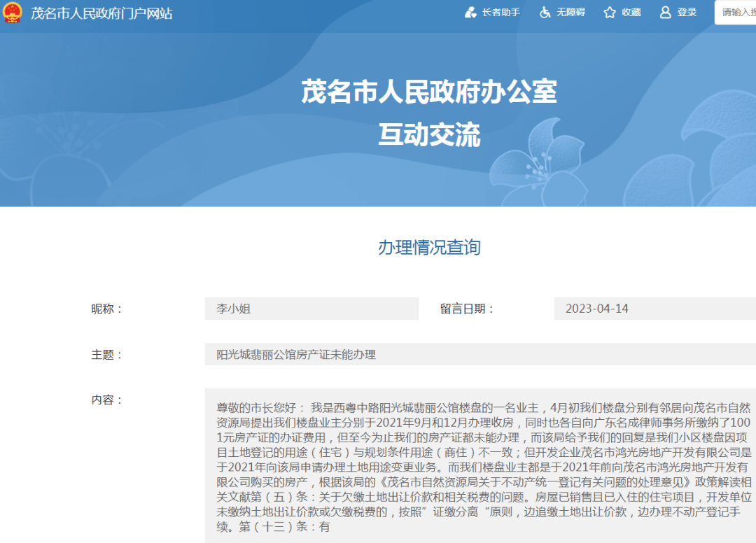Open the 登录 login link
Screen dimensions: 756x543
pyautogui.click(x=687, y=13)
